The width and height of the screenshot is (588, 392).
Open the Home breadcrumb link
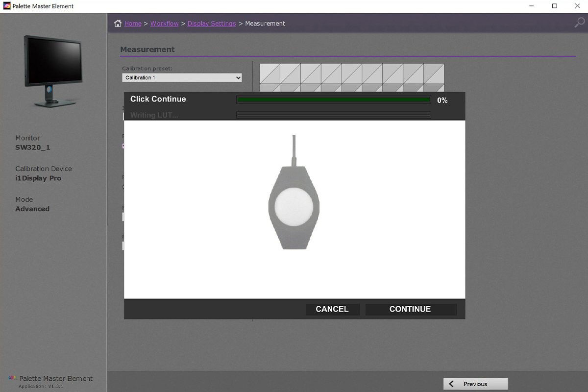pos(133,24)
